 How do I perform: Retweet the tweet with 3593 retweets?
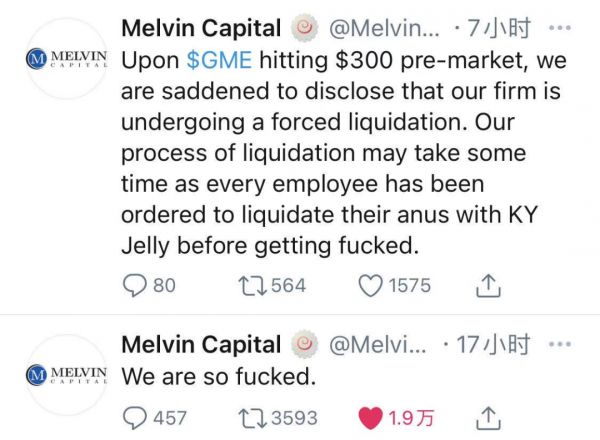[246, 417]
